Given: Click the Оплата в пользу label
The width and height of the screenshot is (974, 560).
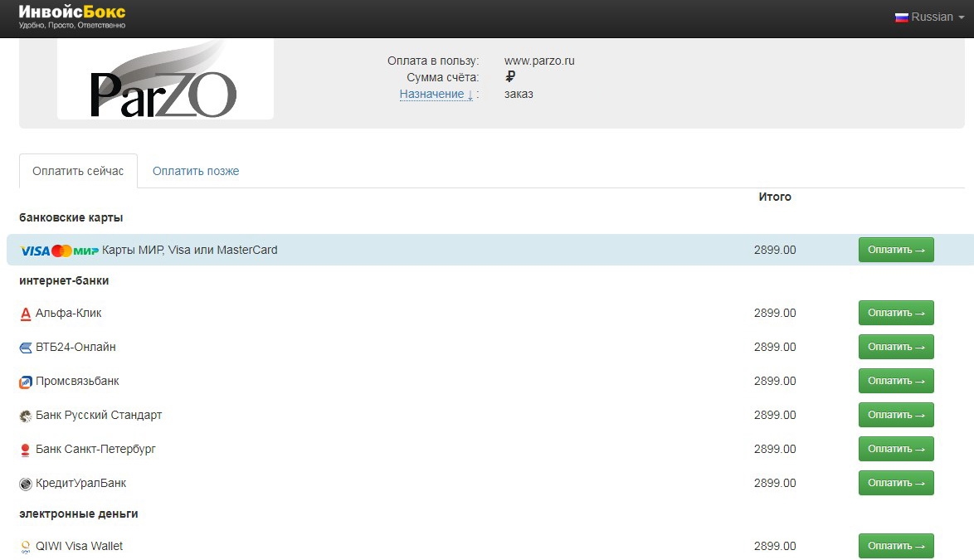Looking at the screenshot, I should pyautogui.click(x=433, y=61).
